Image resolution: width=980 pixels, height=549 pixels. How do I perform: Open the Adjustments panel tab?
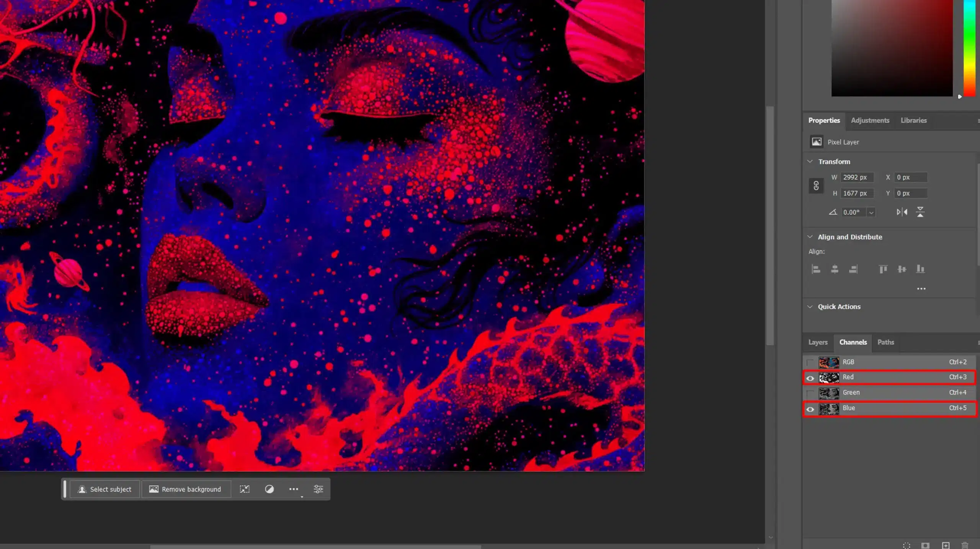click(x=870, y=120)
